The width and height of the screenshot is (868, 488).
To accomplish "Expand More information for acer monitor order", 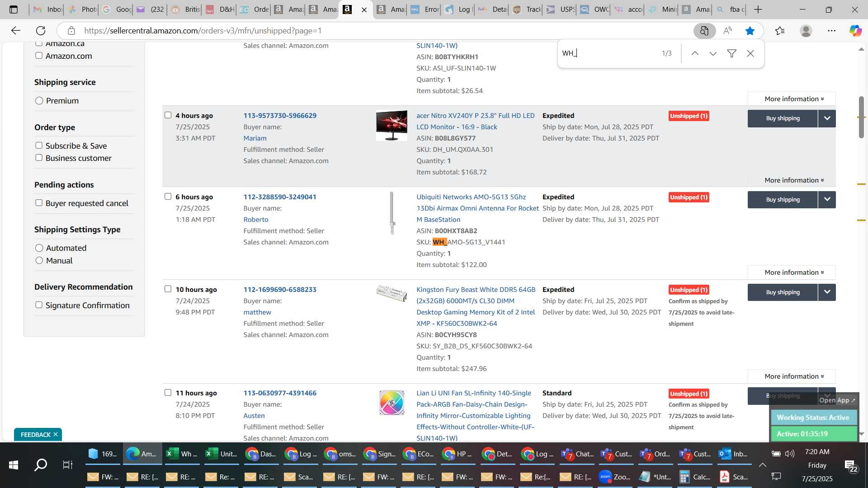I will (794, 180).
